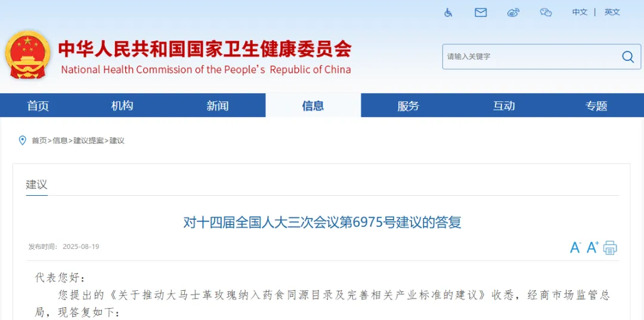Click the 建议提案 breadcrumb link

(x=88, y=141)
